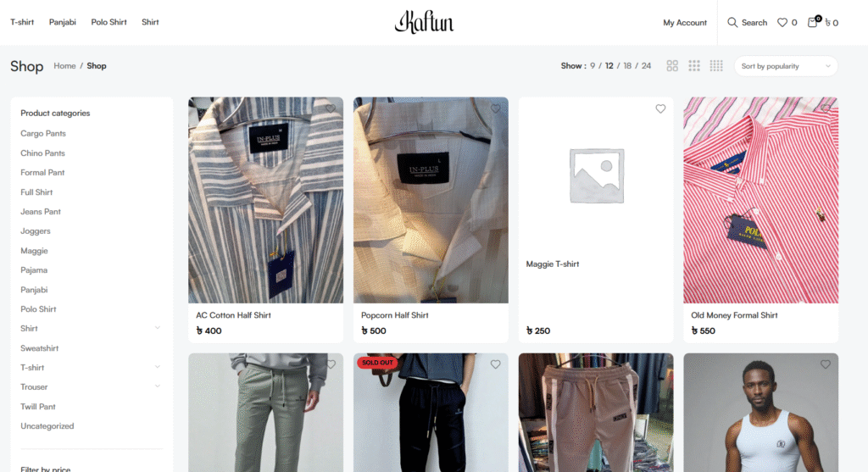Image resolution: width=868 pixels, height=472 pixels.
Task: Open the shopping cart bag icon
Action: click(x=813, y=22)
